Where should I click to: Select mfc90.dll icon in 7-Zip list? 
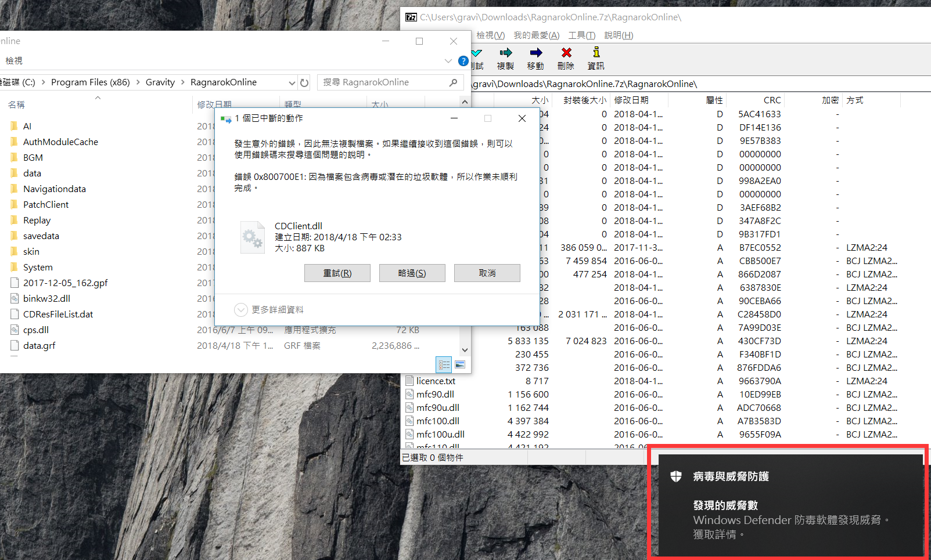coord(409,394)
